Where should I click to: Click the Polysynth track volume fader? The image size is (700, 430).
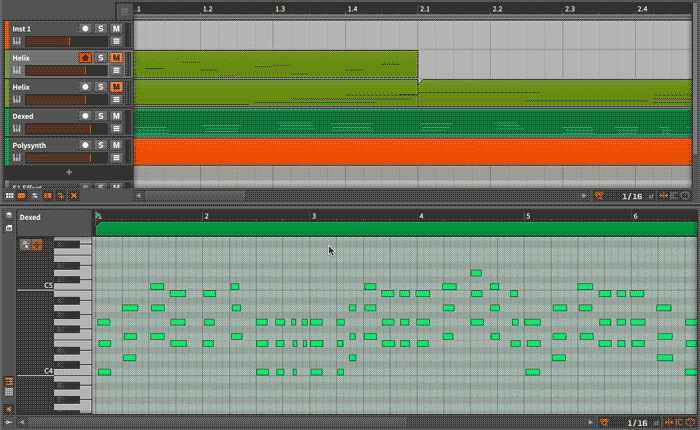click(67, 158)
